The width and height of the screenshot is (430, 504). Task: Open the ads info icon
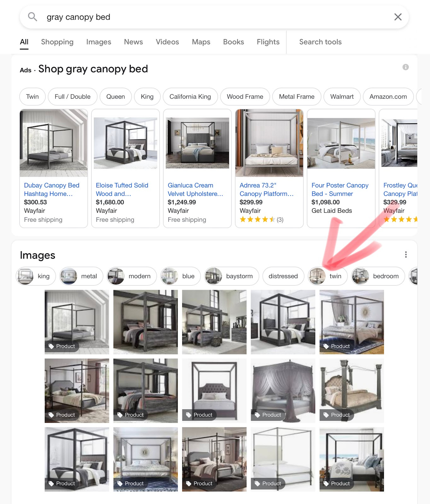406,67
